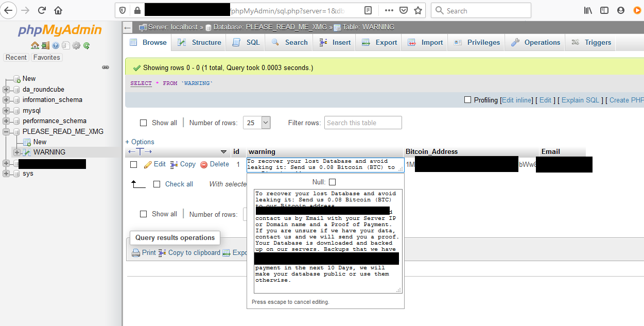Open the Import tab
Viewport: 644px width, 326px height.
click(x=425, y=42)
